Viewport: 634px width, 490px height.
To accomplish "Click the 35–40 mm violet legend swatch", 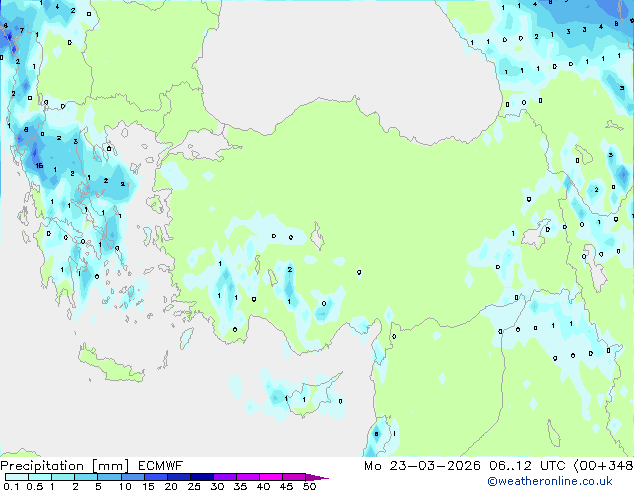I will pyautogui.click(x=248, y=477).
